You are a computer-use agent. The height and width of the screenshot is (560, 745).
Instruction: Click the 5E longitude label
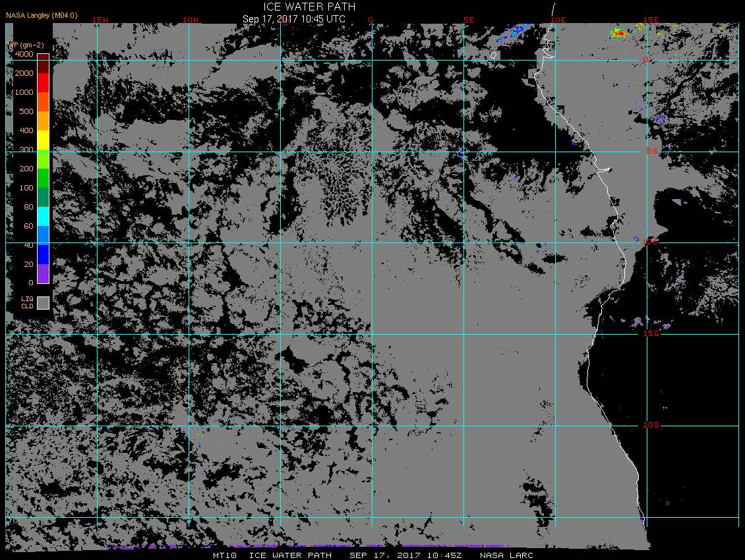(x=469, y=20)
